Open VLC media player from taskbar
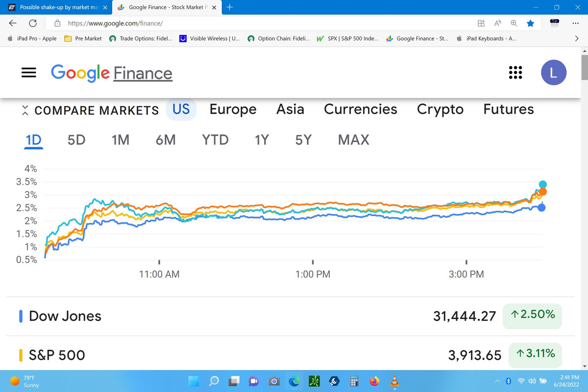Screen dimensions: 588x392 click(394, 381)
